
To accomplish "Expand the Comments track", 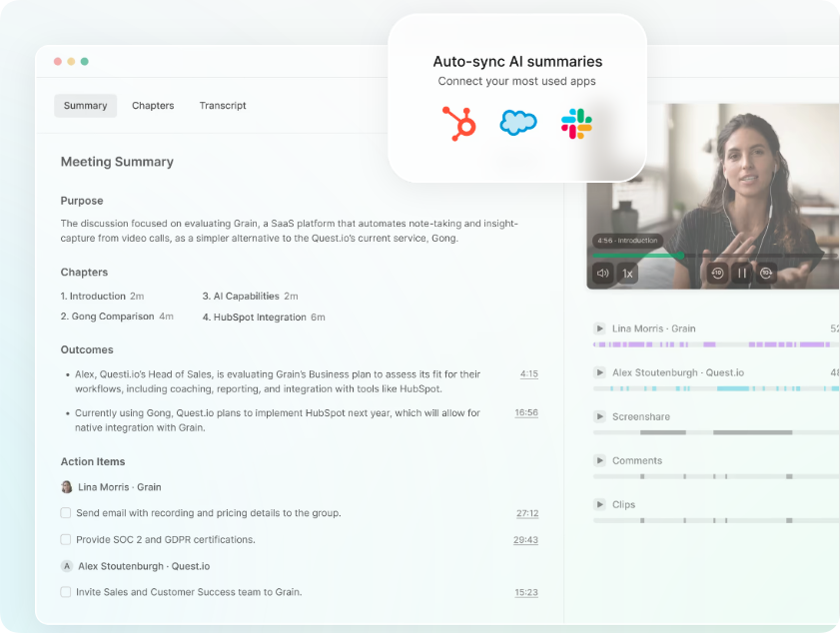I will pos(599,460).
